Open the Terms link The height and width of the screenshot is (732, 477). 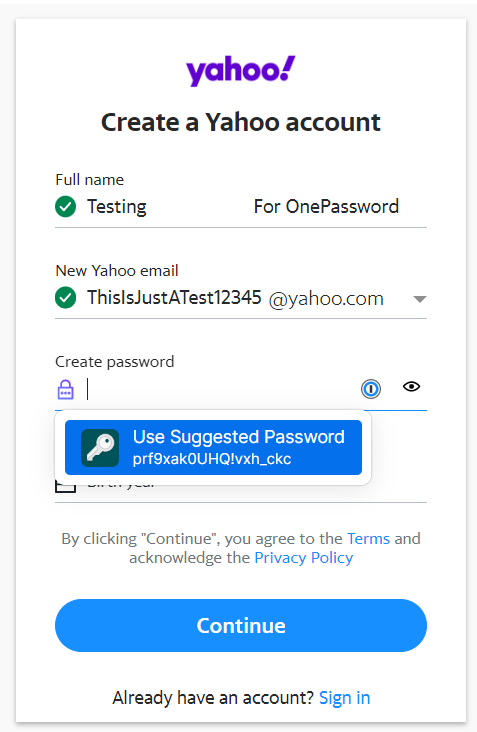coord(368,539)
